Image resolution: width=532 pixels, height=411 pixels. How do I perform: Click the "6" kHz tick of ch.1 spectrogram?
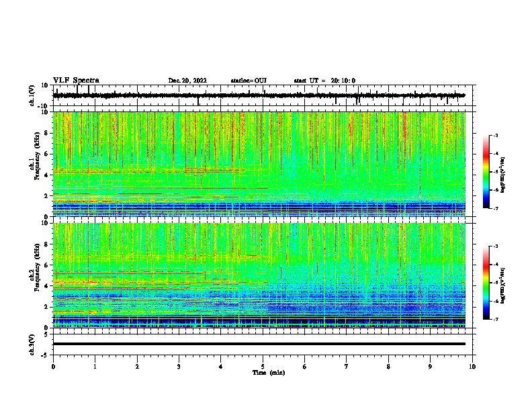coord(46,154)
